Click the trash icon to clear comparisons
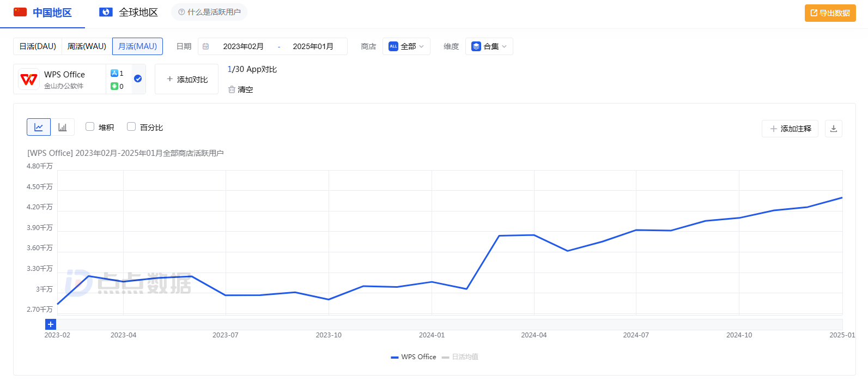 232,89
